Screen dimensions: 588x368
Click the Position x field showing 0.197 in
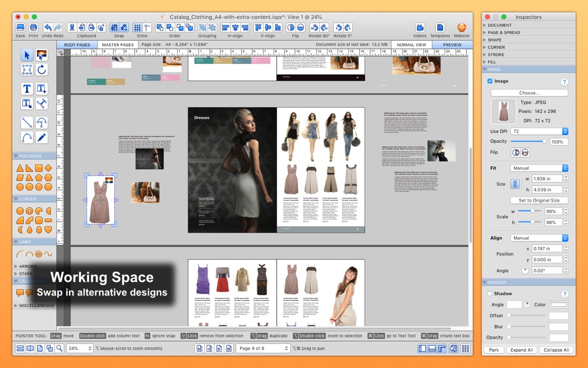(547, 249)
